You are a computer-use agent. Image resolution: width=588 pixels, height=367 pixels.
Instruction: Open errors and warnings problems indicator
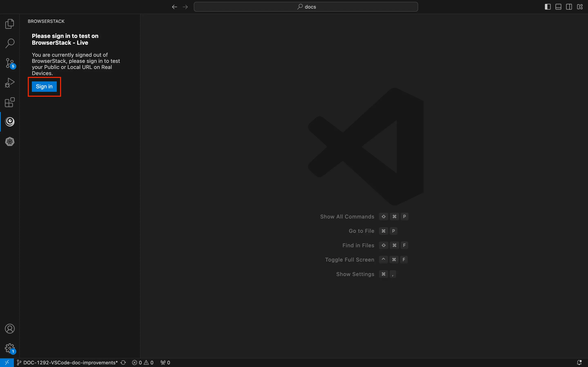pyautogui.click(x=143, y=363)
